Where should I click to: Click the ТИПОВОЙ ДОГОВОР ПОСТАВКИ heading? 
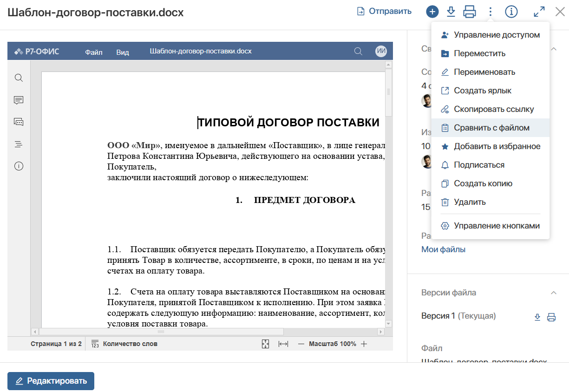click(288, 123)
